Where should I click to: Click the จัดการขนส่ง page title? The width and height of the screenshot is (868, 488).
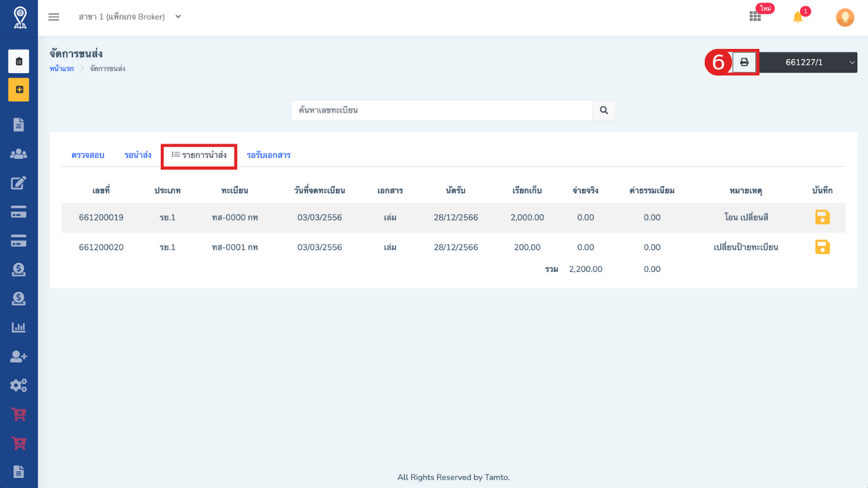76,54
